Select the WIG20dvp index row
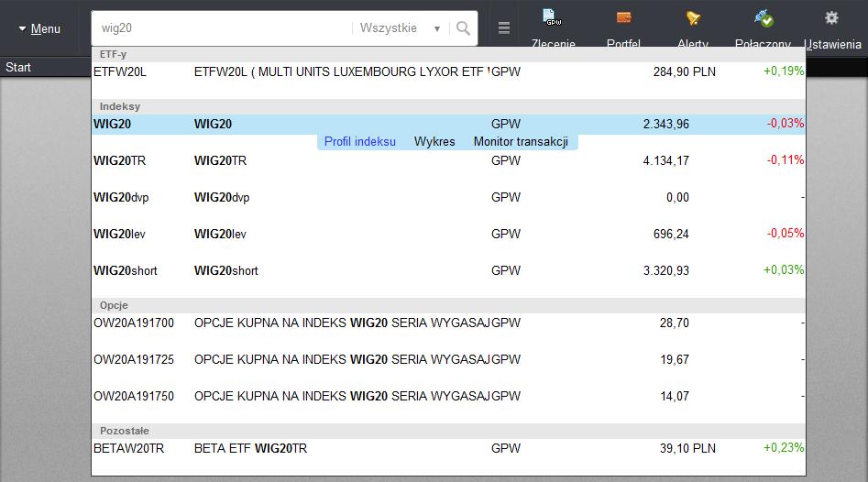The width and height of the screenshot is (868, 482). [x=448, y=198]
